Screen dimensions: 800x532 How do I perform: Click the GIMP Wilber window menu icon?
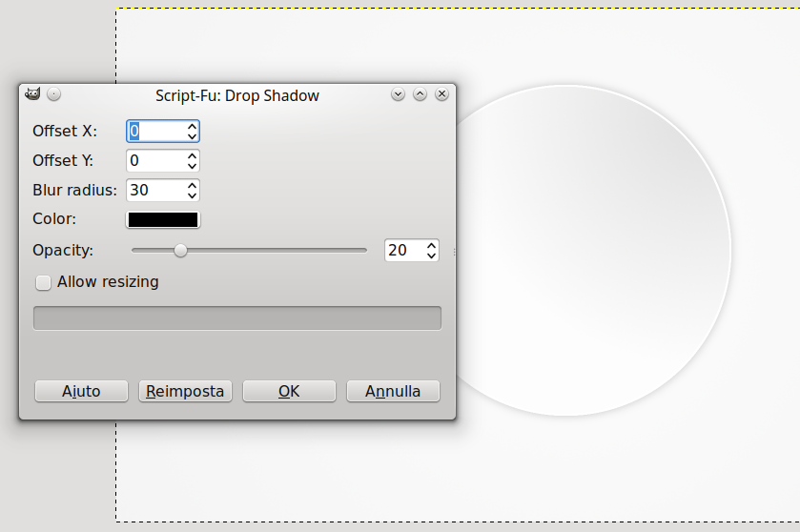(32, 93)
